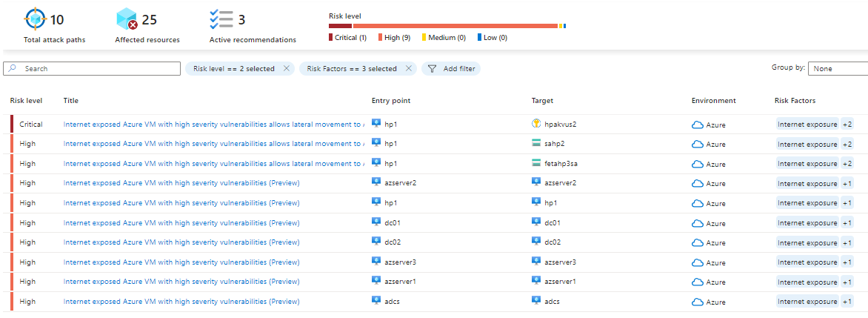The height and width of the screenshot is (318, 868).
Task: Open the Risk level == 2 selected filter
Action: [x=233, y=68]
